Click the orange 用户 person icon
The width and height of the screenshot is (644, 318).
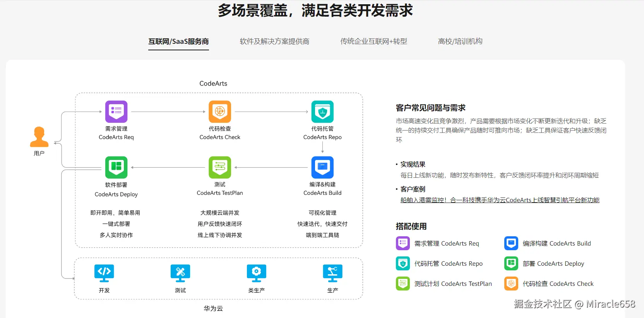point(39,137)
